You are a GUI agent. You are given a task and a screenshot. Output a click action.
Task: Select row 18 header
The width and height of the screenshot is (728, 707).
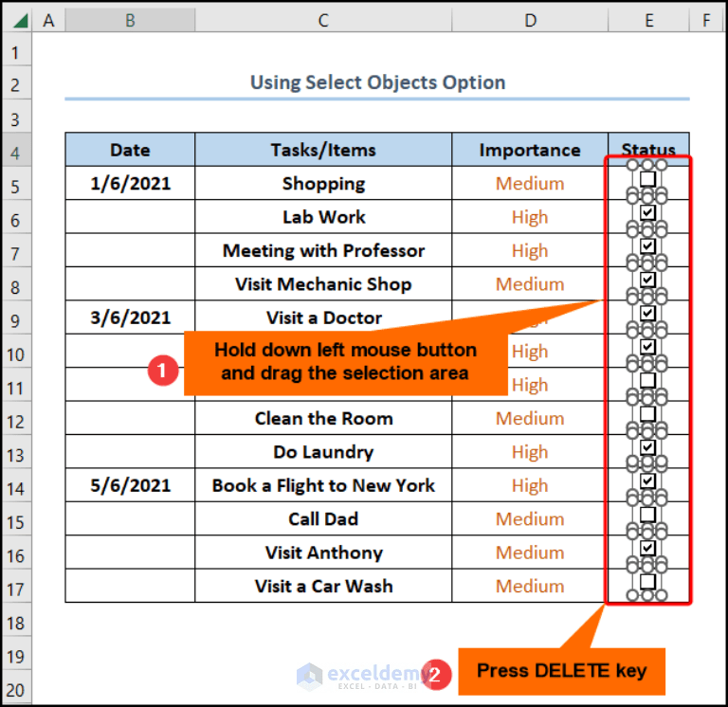[16, 619]
